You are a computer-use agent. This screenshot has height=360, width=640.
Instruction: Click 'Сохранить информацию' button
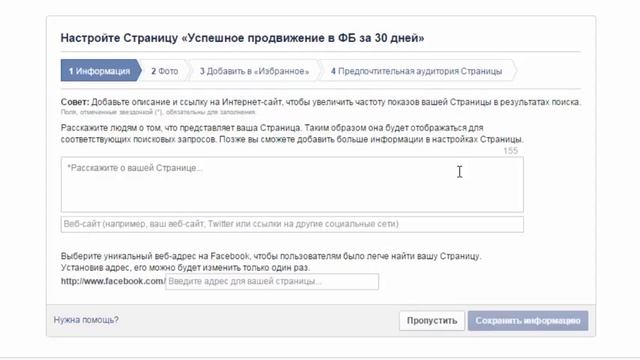pyautogui.click(x=528, y=321)
